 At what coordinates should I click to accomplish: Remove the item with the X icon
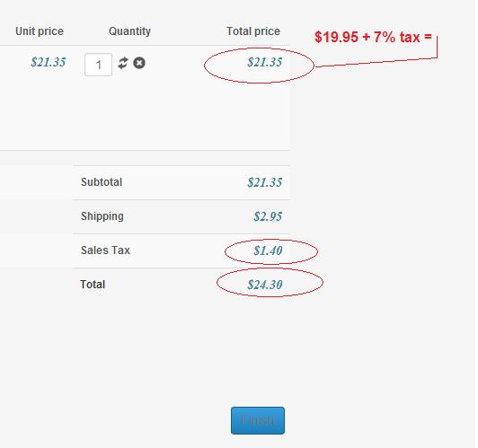click(x=139, y=63)
